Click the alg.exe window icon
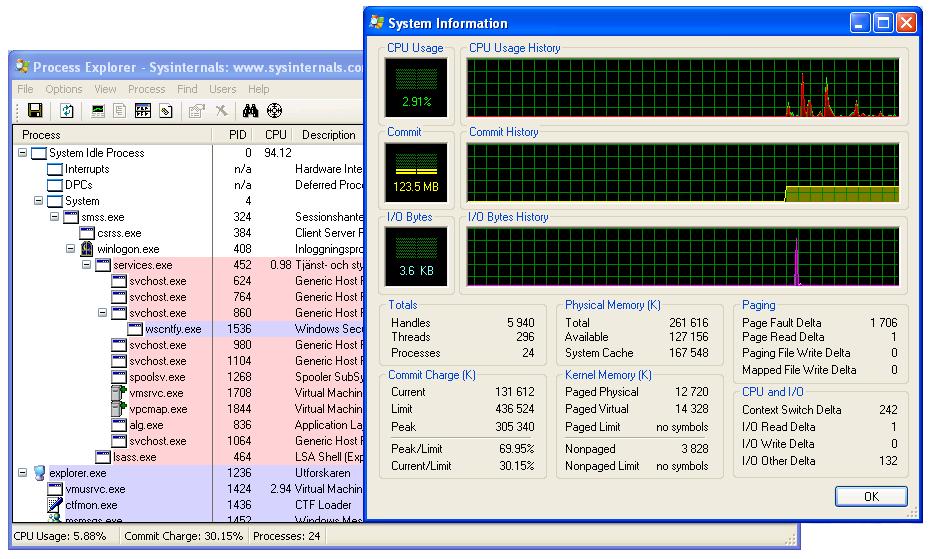 click(119, 425)
